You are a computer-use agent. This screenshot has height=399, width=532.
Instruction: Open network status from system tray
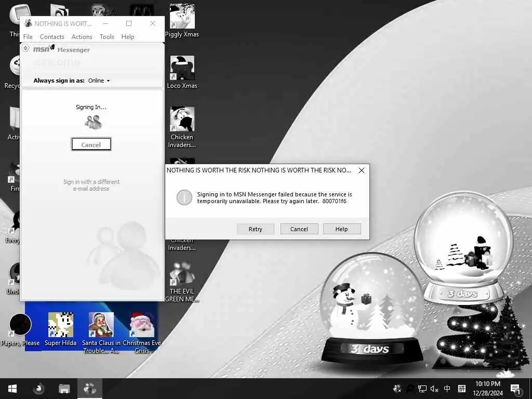[422, 389]
